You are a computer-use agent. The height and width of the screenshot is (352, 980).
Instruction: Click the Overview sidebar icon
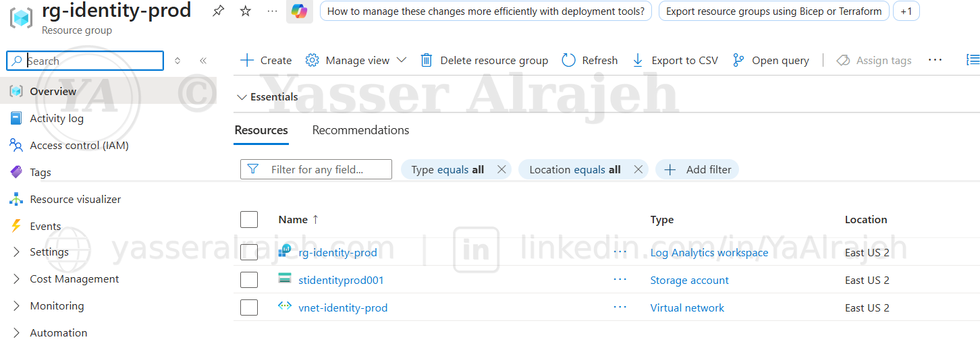pyautogui.click(x=16, y=91)
